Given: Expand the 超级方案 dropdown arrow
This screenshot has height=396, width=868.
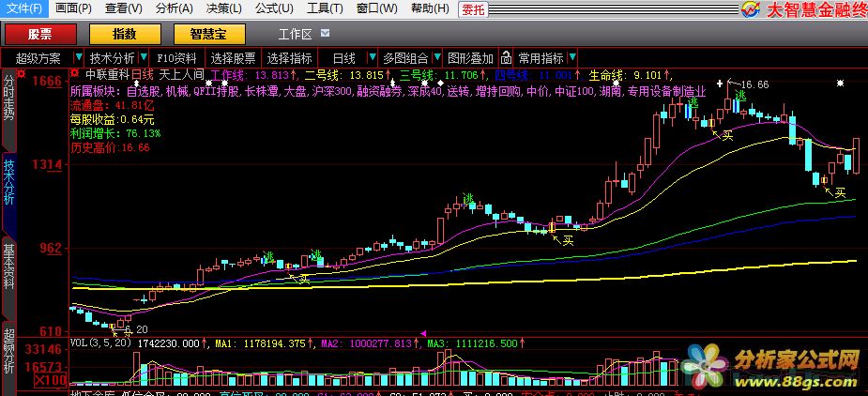Looking at the screenshot, I should pyautogui.click(x=79, y=57).
